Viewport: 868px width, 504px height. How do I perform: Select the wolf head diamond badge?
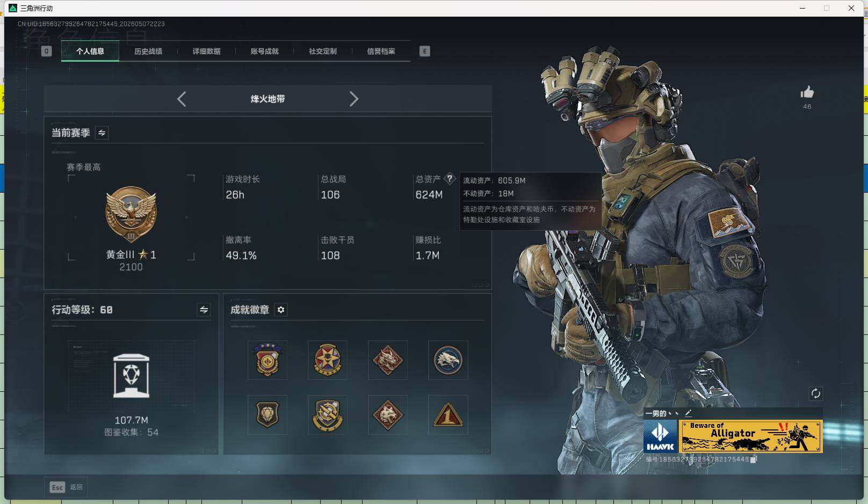click(x=388, y=415)
